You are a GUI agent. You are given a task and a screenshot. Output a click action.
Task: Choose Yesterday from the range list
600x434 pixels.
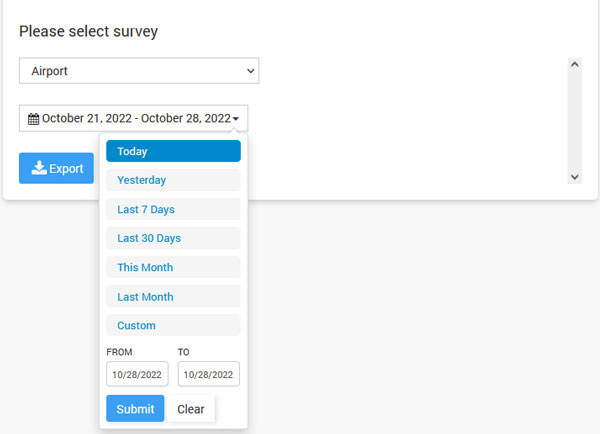pyautogui.click(x=173, y=180)
